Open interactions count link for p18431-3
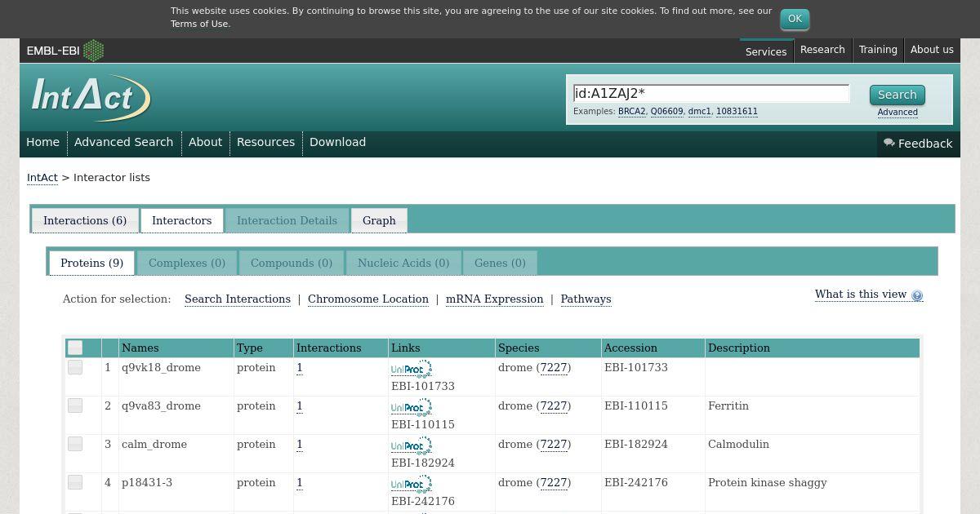This screenshot has width=980, height=514. pos(300,482)
